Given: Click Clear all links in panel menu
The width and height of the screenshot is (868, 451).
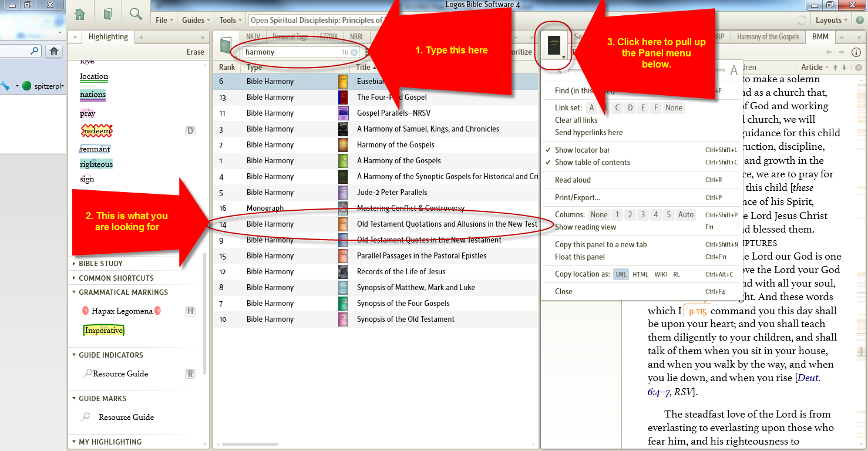Looking at the screenshot, I should coord(576,120).
